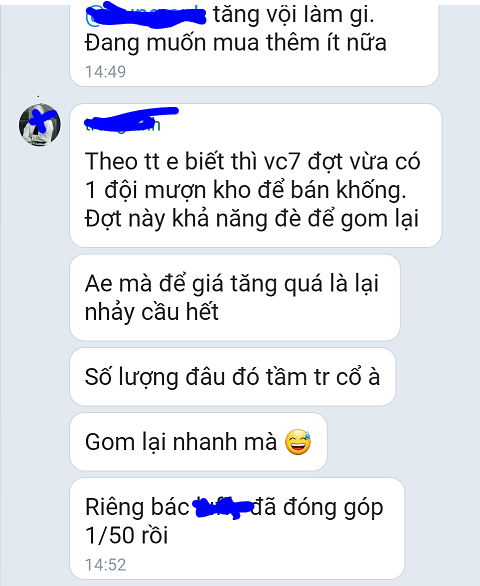The height and width of the screenshot is (586, 480).
Task: Click the blue scribble mark on the avatar
Action: [42, 120]
